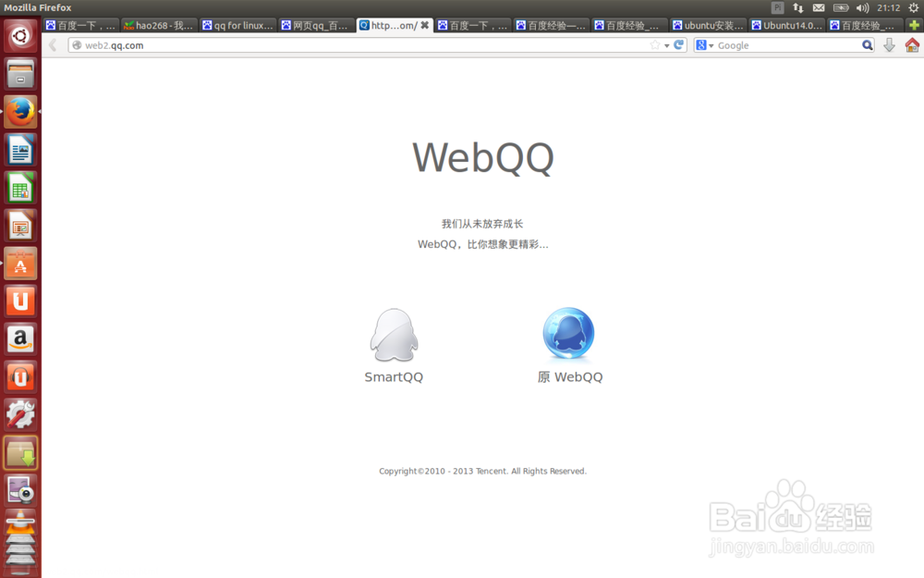Open the package installer launcher icon

(x=20, y=452)
